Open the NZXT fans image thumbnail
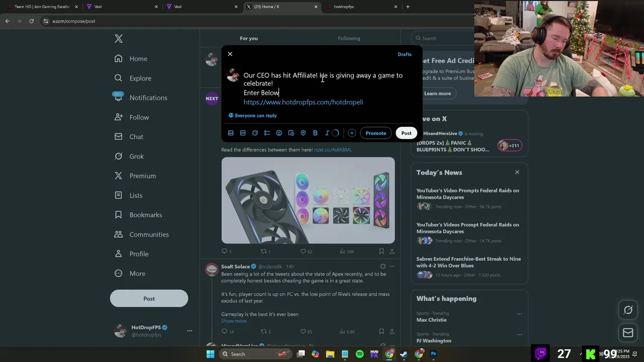 308,201
